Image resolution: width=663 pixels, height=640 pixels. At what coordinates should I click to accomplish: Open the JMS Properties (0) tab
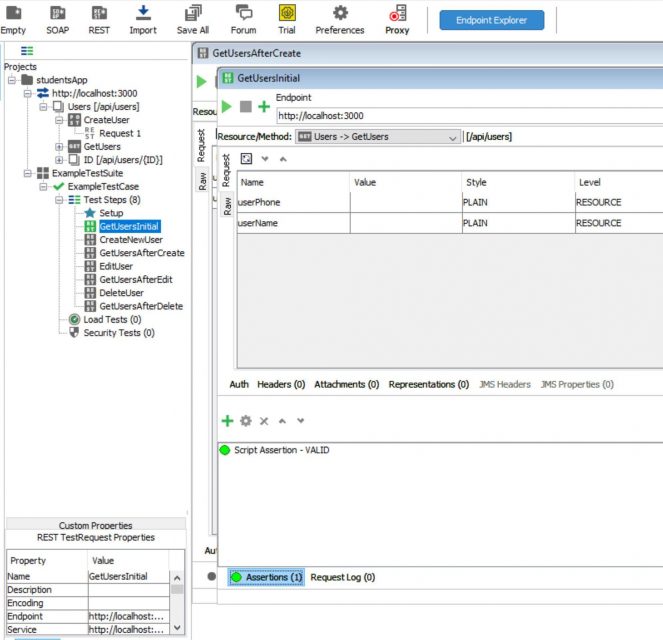click(x=577, y=384)
